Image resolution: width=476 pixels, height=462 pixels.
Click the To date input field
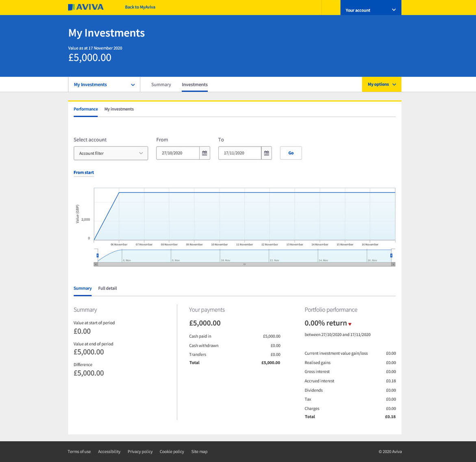(240, 153)
